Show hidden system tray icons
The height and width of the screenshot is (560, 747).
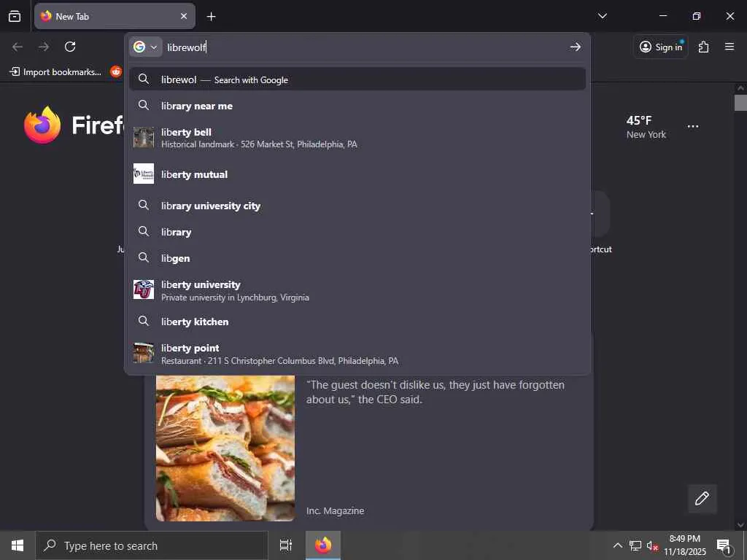[617, 545]
